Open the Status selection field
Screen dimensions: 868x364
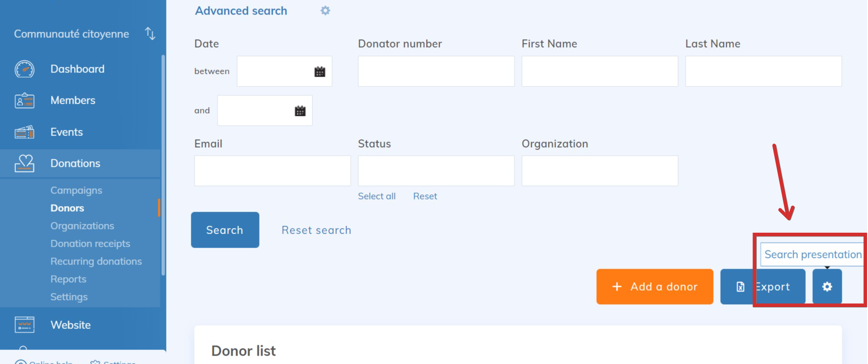click(x=436, y=171)
